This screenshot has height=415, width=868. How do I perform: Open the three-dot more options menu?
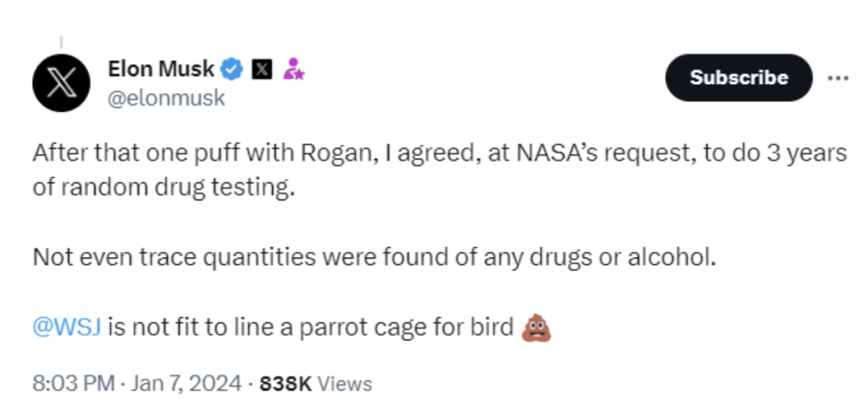(837, 78)
